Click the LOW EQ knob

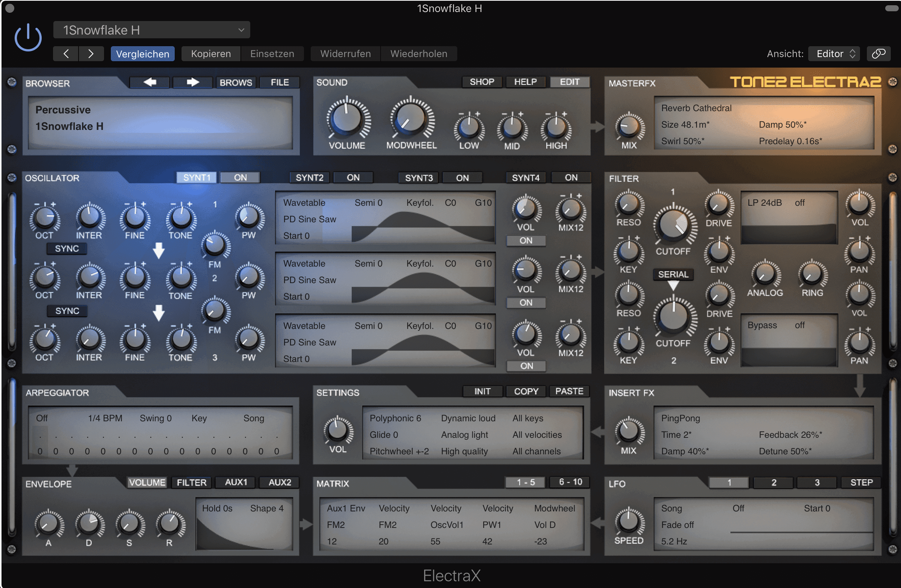[x=469, y=127]
